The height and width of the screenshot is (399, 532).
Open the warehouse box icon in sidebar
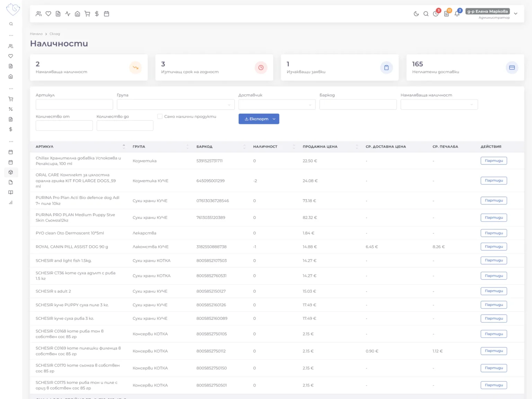pos(11,172)
